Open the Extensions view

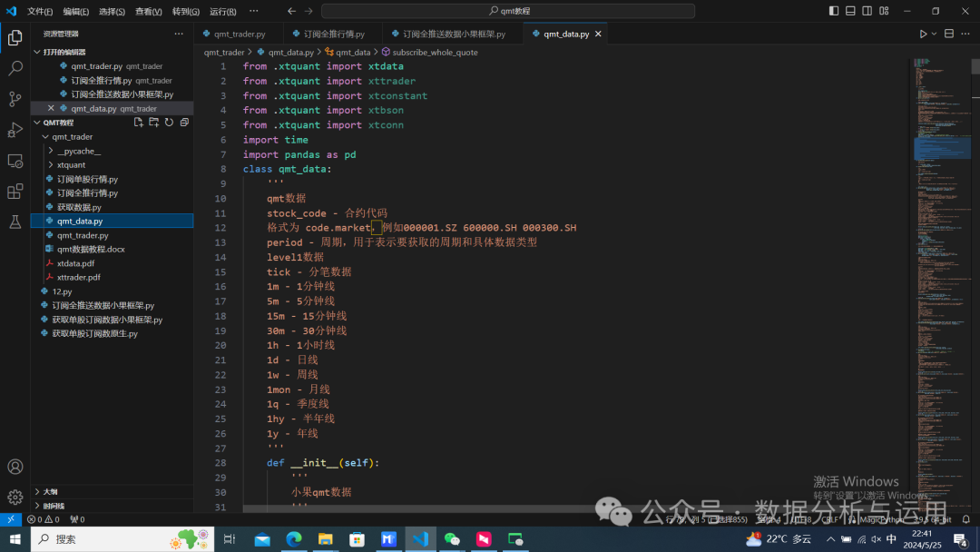[15, 191]
